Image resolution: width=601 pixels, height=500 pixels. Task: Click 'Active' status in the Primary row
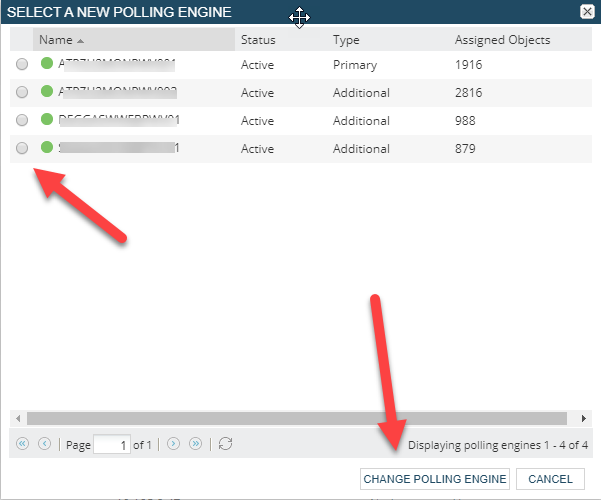[x=257, y=64]
